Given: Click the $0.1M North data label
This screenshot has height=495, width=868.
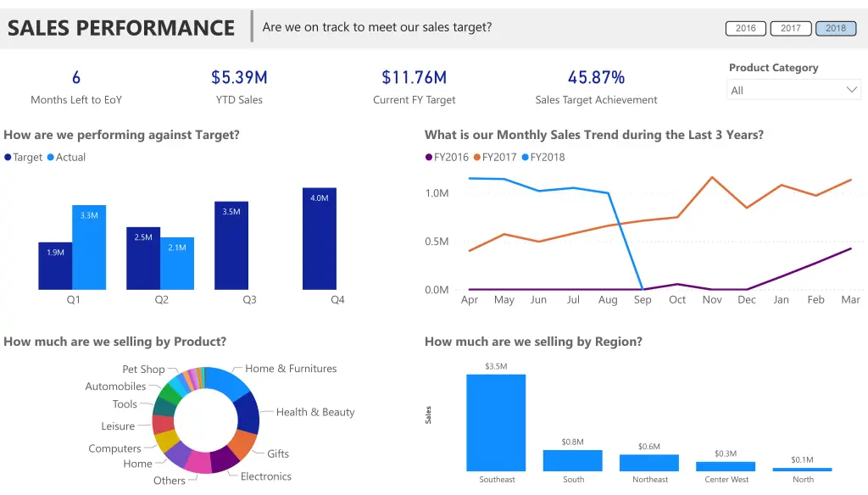Looking at the screenshot, I should point(802,459).
